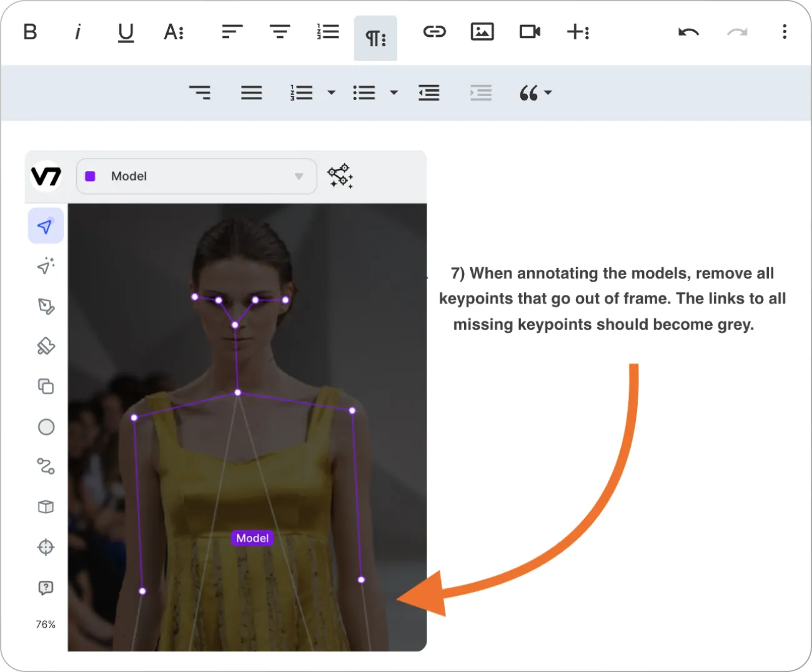Open the more insert options plus icon
This screenshot has width=812, height=672.
pyautogui.click(x=578, y=32)
